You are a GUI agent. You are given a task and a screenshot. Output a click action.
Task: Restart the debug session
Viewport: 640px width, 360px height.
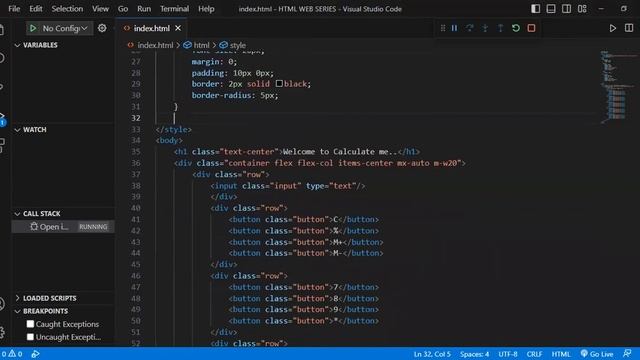[x=516, y=28]
